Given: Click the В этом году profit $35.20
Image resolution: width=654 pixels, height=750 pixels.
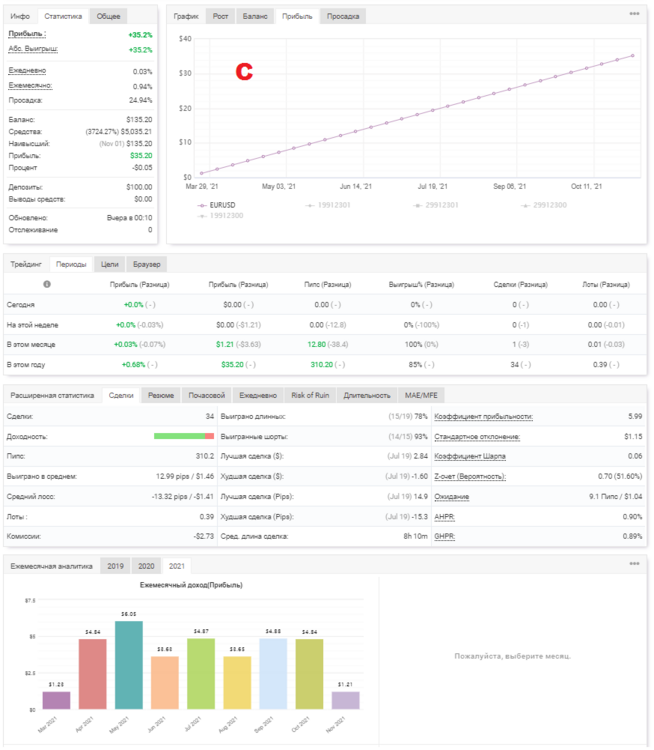Looking at the screenshot, I should coord(232,364).
